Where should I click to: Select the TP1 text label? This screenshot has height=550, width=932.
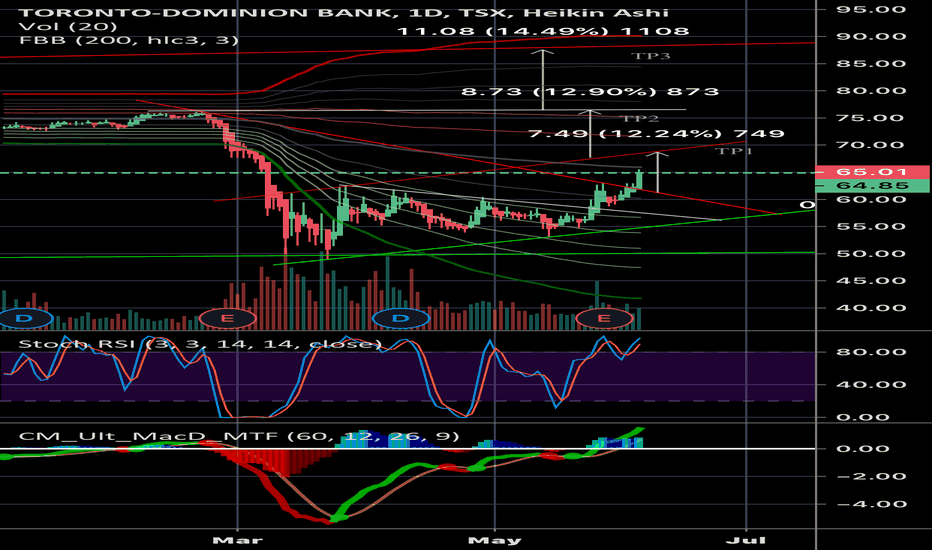click(733, 151)
